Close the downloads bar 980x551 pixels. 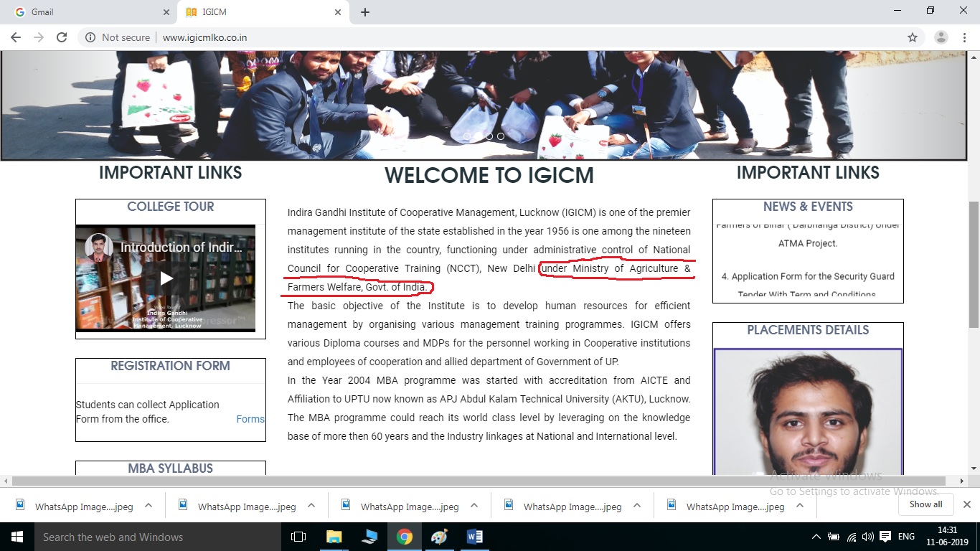(966, 504)
